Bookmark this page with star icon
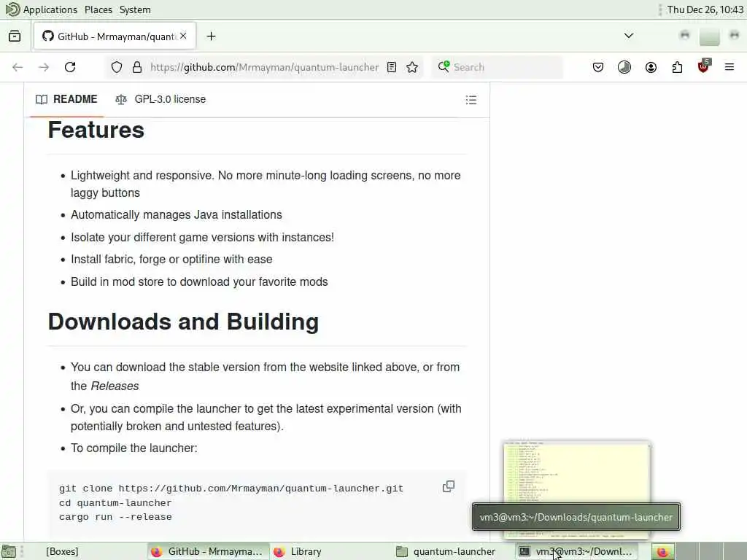Image resolution: width=747 pixels, height=560 pixels. pos(413,67)
